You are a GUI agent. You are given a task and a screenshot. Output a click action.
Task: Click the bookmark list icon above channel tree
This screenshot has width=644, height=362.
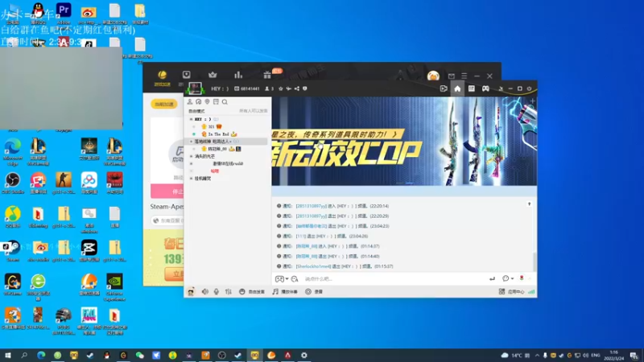click(x=216, y=102)
